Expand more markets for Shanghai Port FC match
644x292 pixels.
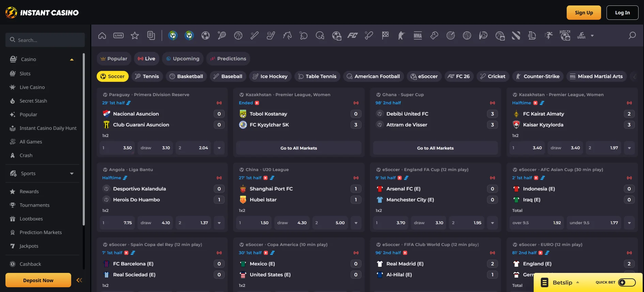[x=356, y=223]
